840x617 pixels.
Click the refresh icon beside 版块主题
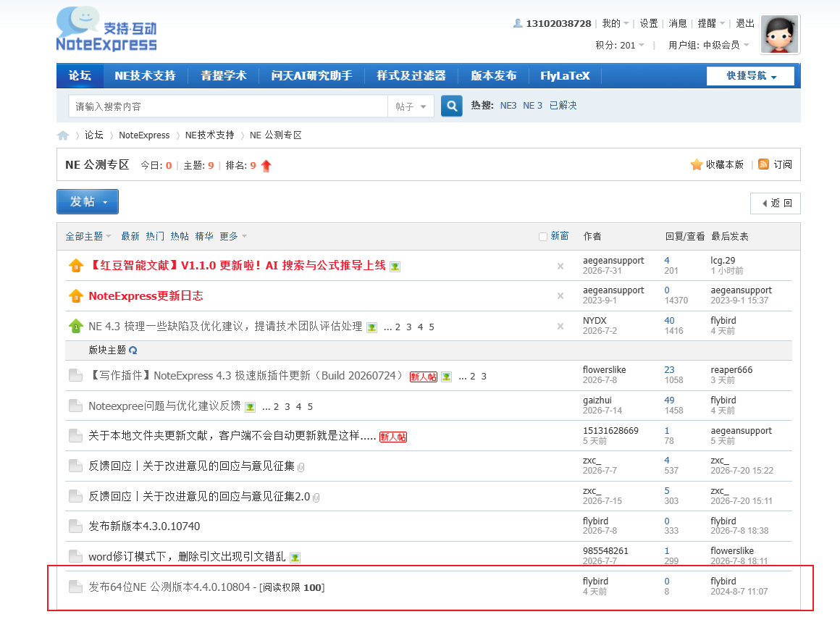[x=133, y=351]
